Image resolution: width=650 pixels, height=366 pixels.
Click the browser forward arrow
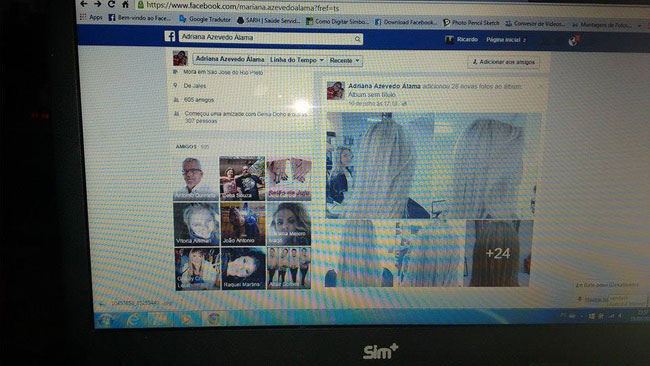pos(97,4)
